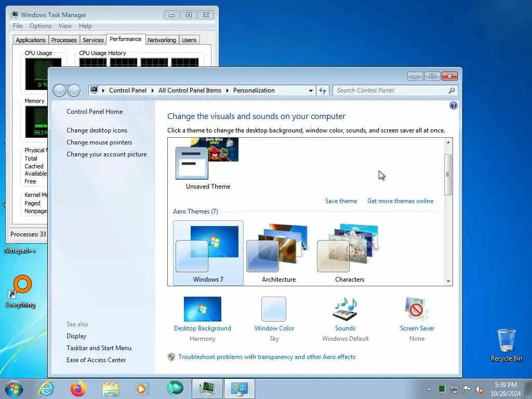Viewport: 532px width, 399px height.
Task: Open Action Center flag tray icon
Action: [x=467, y=389]
